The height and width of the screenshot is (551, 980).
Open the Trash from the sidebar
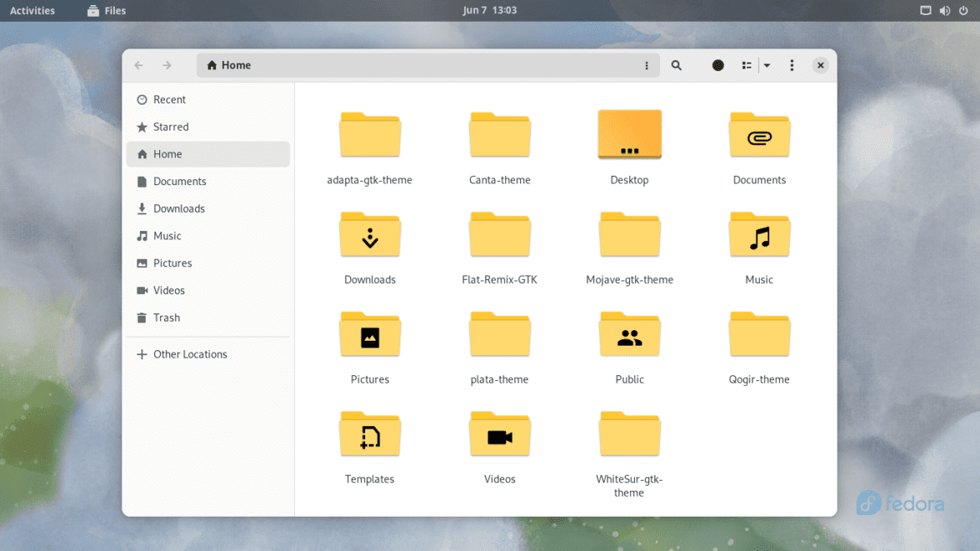pos(167,317)
